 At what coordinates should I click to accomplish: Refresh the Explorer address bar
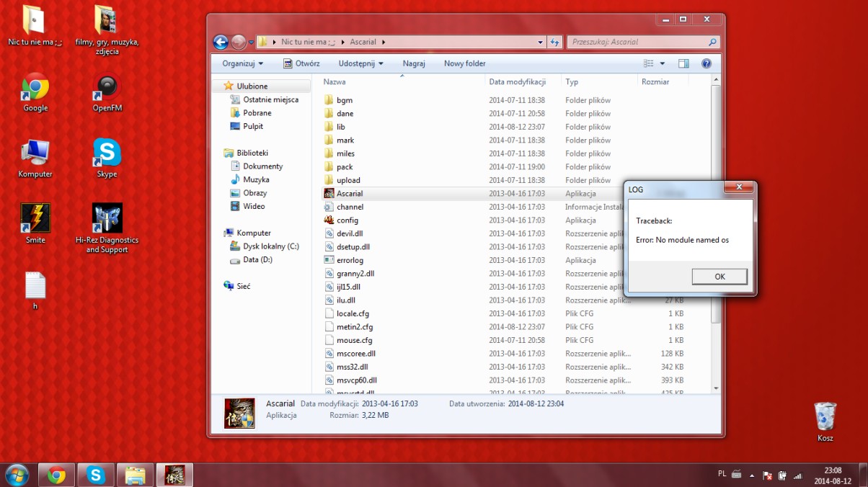[554, 43]
